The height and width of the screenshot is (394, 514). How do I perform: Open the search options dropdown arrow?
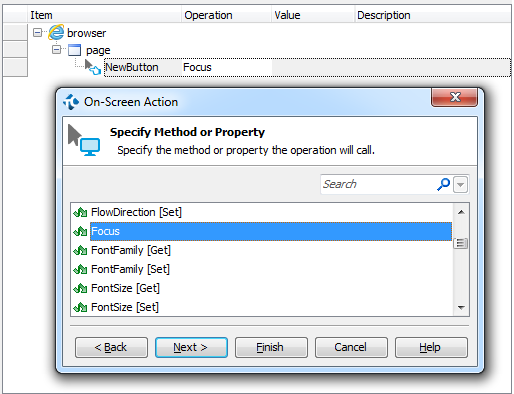(x=461, y=184)
